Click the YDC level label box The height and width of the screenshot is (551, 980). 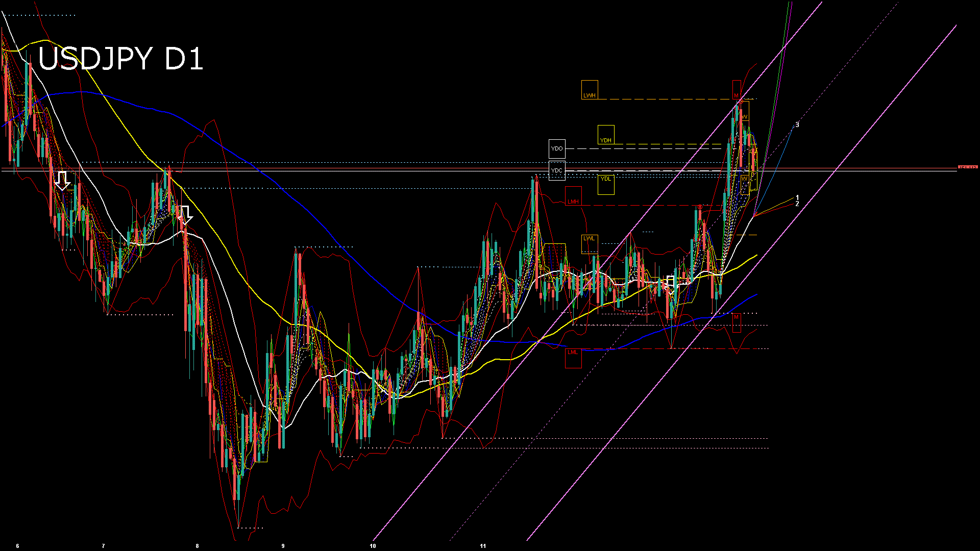(x=557, y=170)
